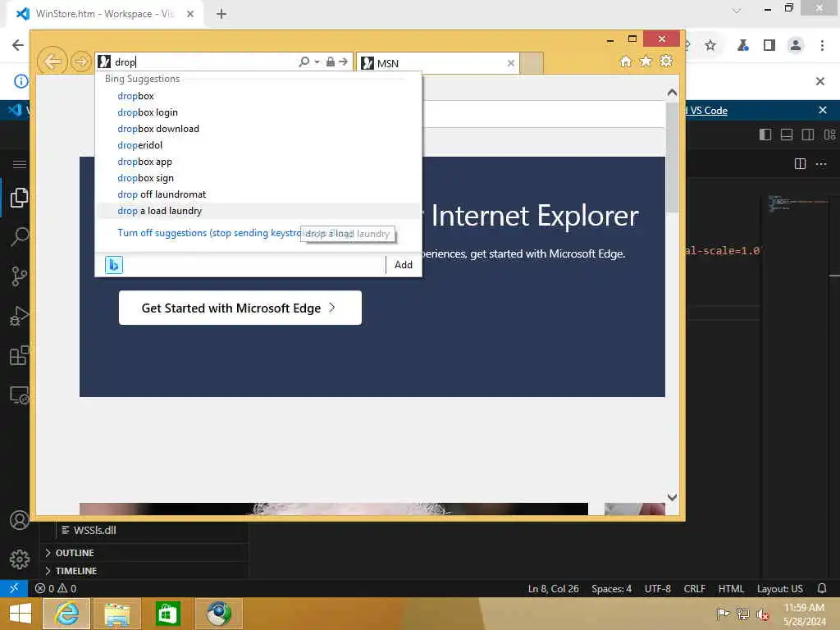The image size is (840, 630).
Task: Click 'UTF-8' encoding status item
Action: [x=657, y=588]
